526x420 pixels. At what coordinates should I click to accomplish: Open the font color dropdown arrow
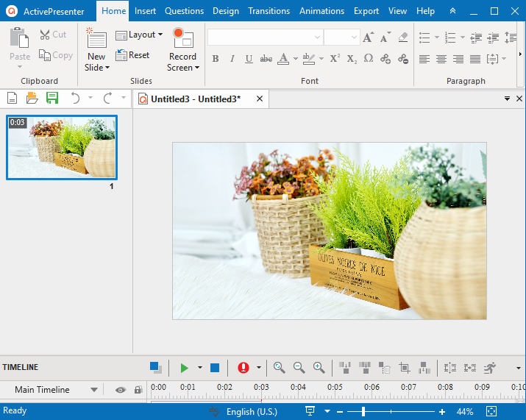[x=296, y=59]
